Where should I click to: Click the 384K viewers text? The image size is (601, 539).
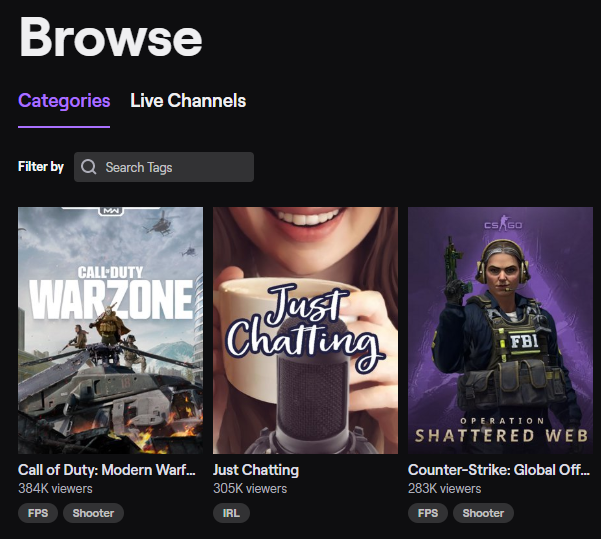click(55, 489)
